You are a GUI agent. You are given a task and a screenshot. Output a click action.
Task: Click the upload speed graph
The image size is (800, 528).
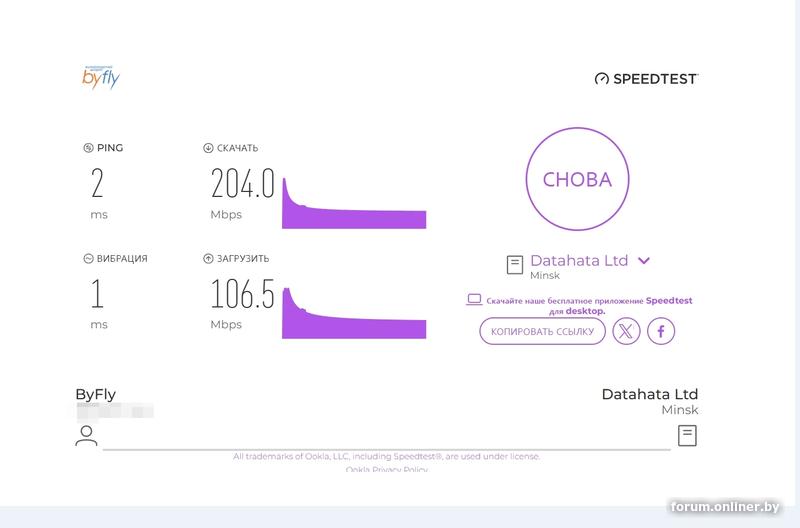click(x=354, y=315)
